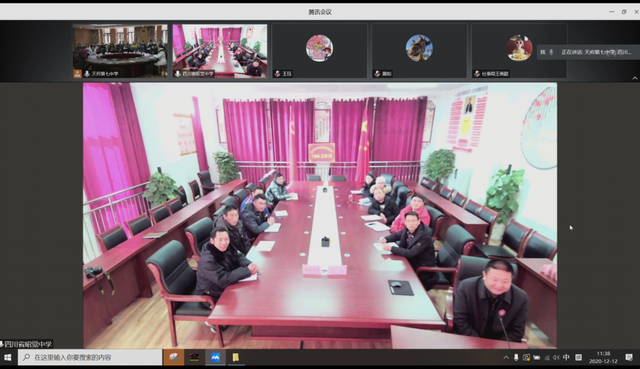Open the Tencent Meeting taskbar icon
This screenshot has width=640, height=369.
(x=215, y=358)
